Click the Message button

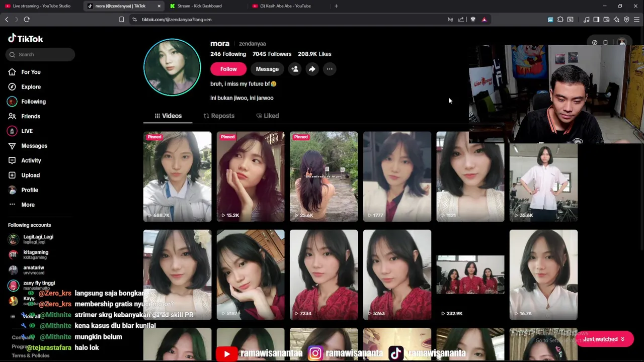coord(267,69)
